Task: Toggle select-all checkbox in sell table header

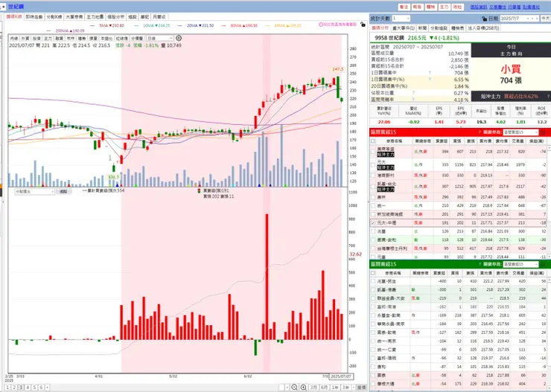Action: 373,273
